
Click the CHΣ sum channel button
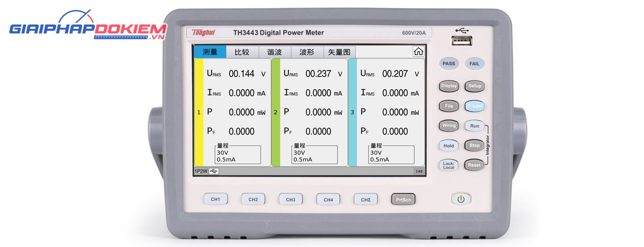(x=366, y=199)
